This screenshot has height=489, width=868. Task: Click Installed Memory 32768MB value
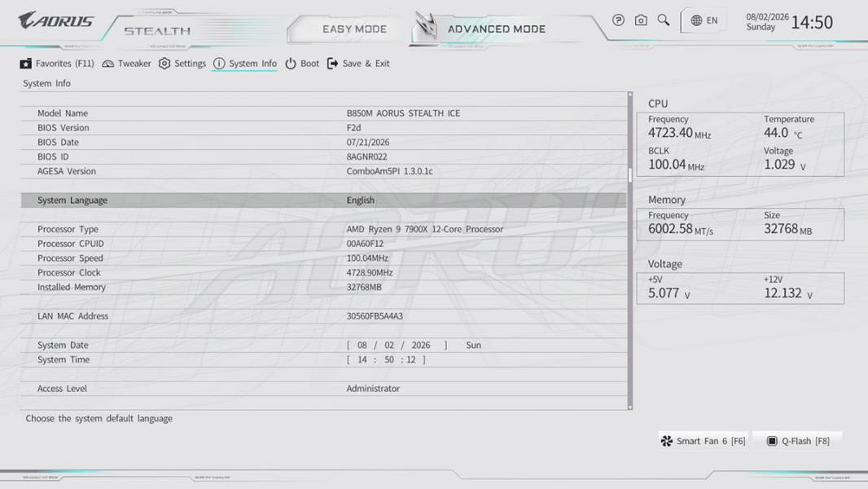364,287
